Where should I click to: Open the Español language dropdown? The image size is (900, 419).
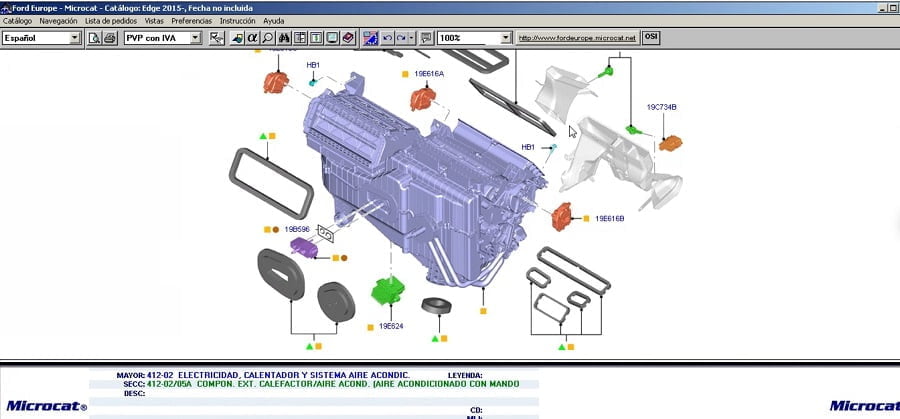point(75,38)
